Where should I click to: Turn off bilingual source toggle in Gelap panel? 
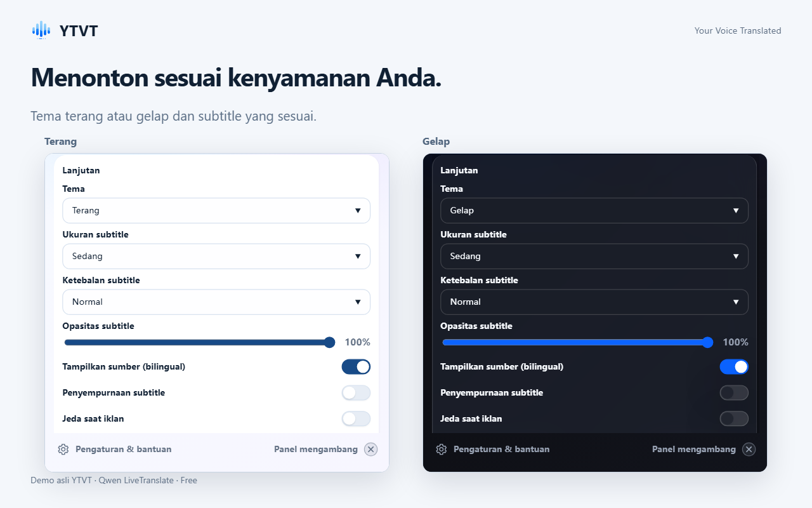click(734, 366)
